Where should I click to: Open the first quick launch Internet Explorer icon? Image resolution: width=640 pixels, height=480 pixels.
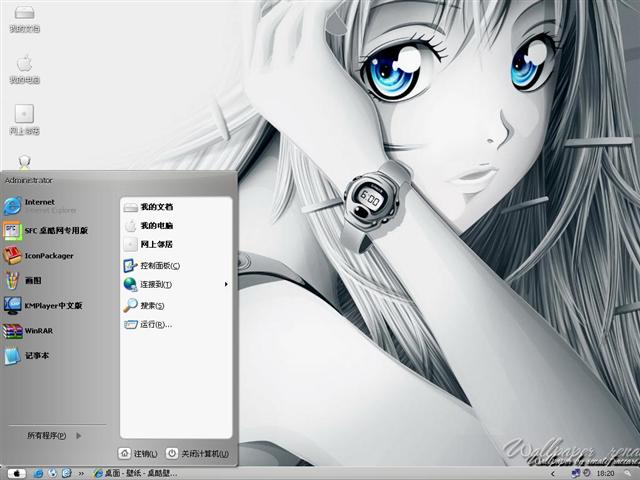click(38, 473)
